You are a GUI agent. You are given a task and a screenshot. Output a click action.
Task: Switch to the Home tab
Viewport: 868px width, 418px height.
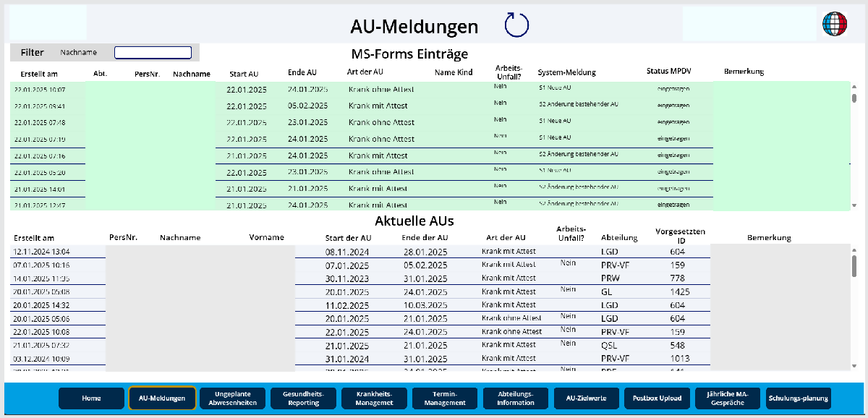tap(90, 398)
